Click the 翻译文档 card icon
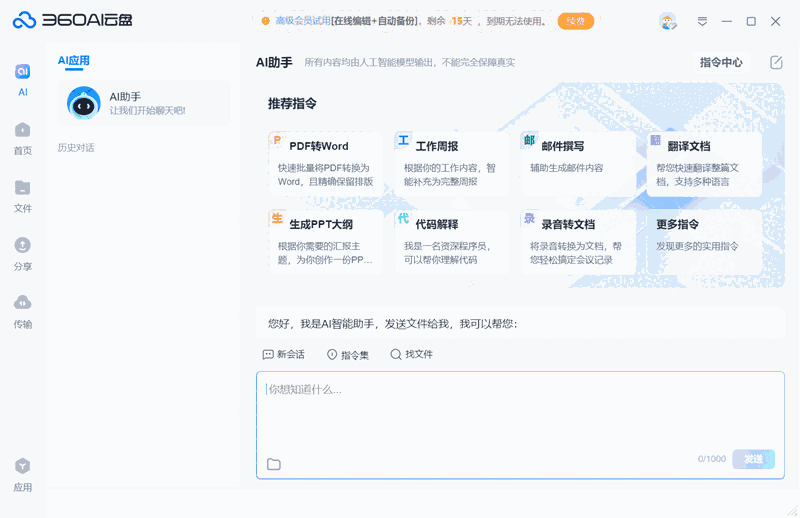800x518 pixels. (656, 140)
